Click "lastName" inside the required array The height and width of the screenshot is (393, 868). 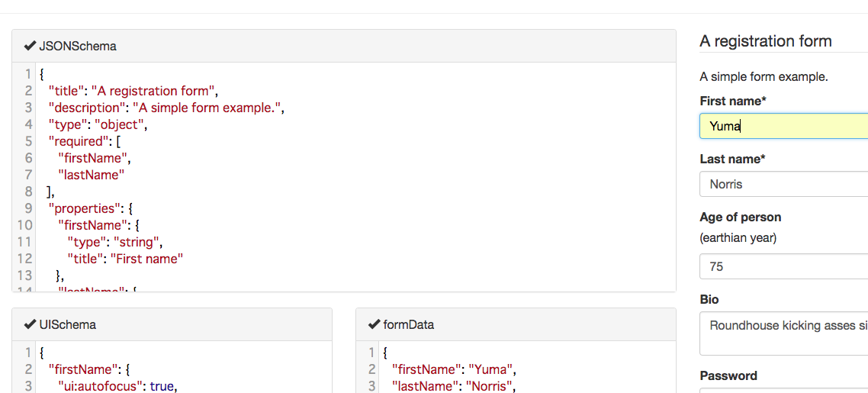coord(91,175)
